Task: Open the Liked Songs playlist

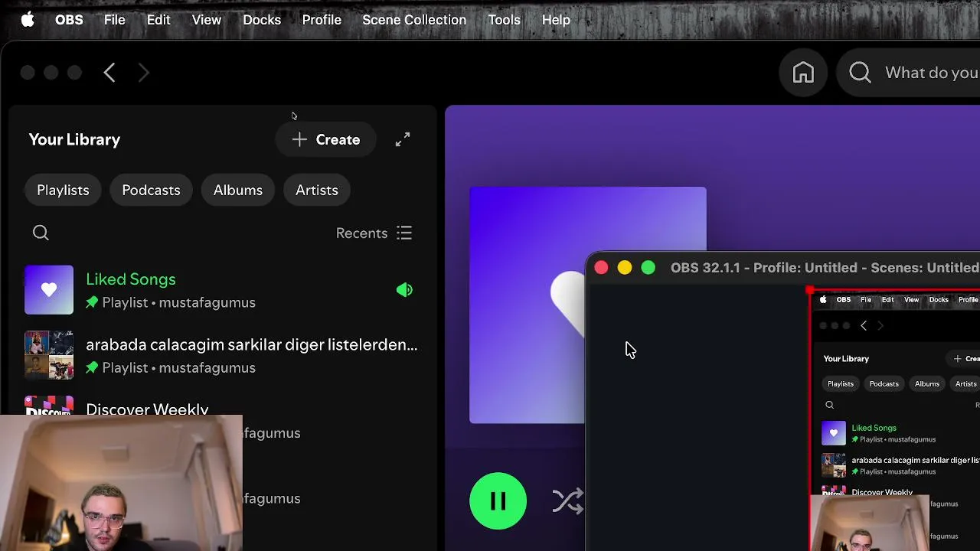Action: tap(221, 290)
